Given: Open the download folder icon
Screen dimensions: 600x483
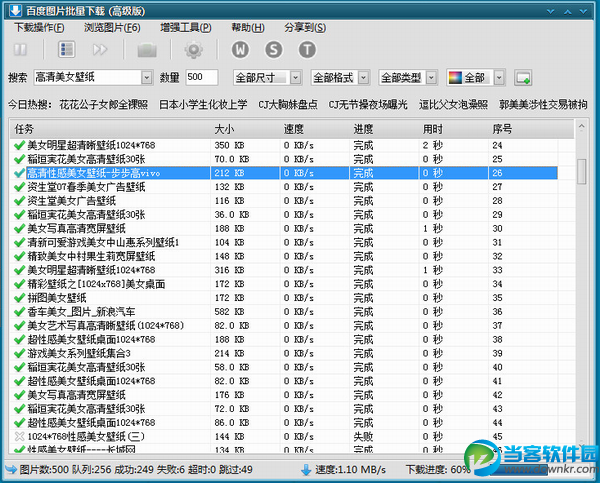Looking at the screenshot, I should (x=147, y=50).
